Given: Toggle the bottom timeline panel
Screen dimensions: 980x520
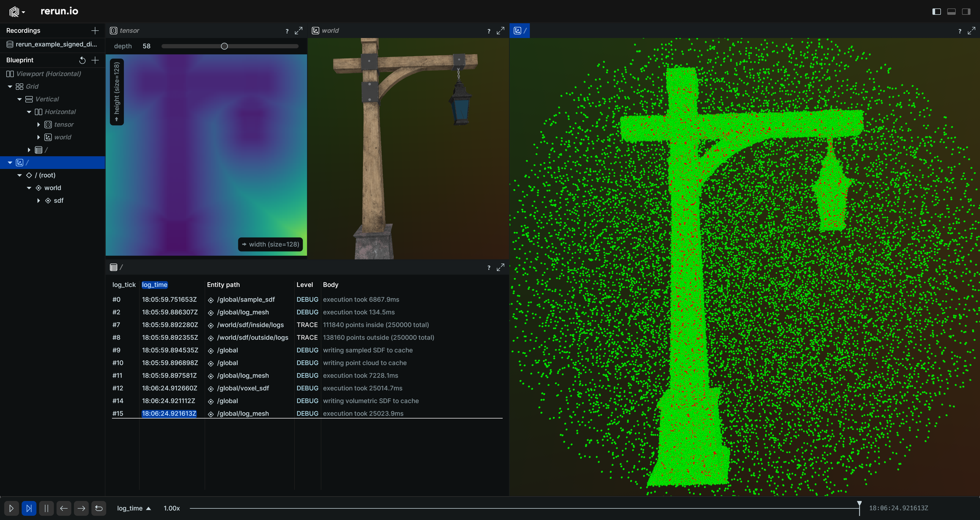Looking at the screenshot, I should 951,12.
